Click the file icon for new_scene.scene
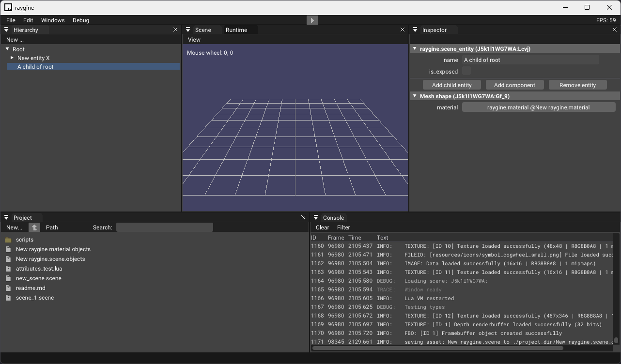The height and width of the screenshot is (364, 621). coord(8,278)
